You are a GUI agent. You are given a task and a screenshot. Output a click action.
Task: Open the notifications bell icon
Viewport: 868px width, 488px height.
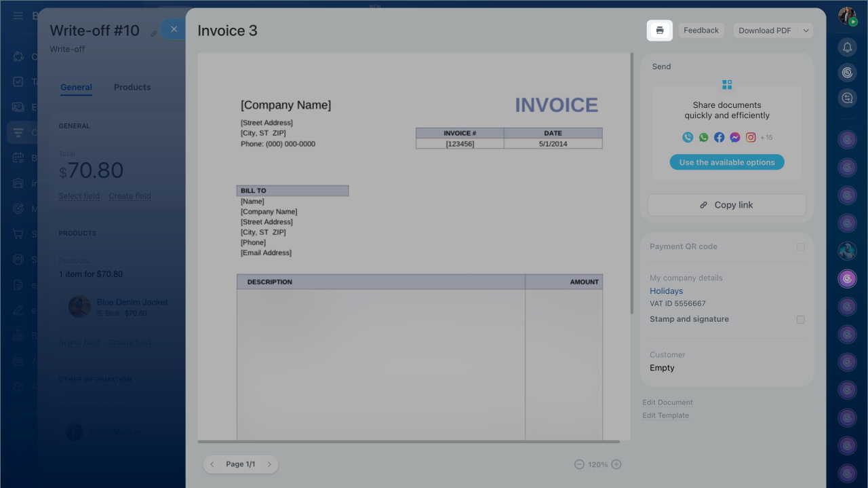coord(847,47)
